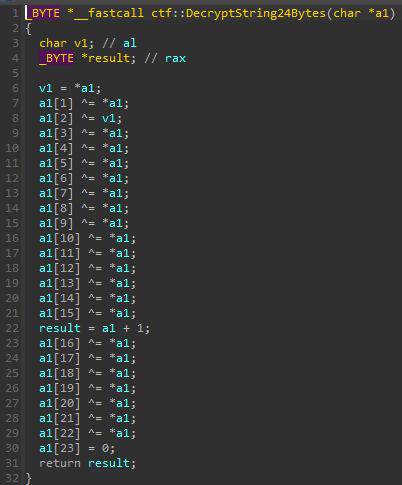Click the line 'a1[12] ^= *a1;'

pyautogui.click(x=88, y=268)
